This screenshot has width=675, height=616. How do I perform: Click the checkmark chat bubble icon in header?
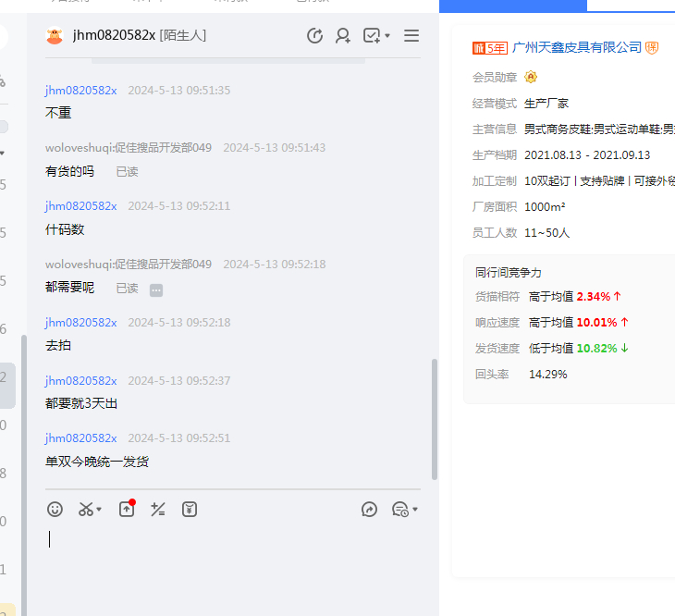pos(372,36)
